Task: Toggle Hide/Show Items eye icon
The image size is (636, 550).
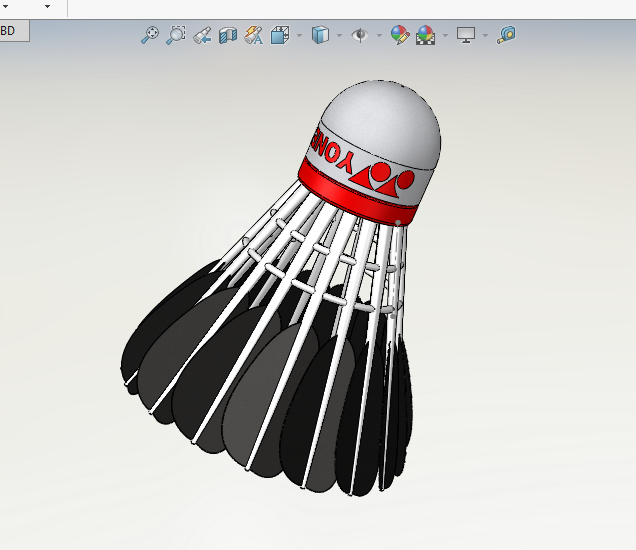Action: [360, 35]
